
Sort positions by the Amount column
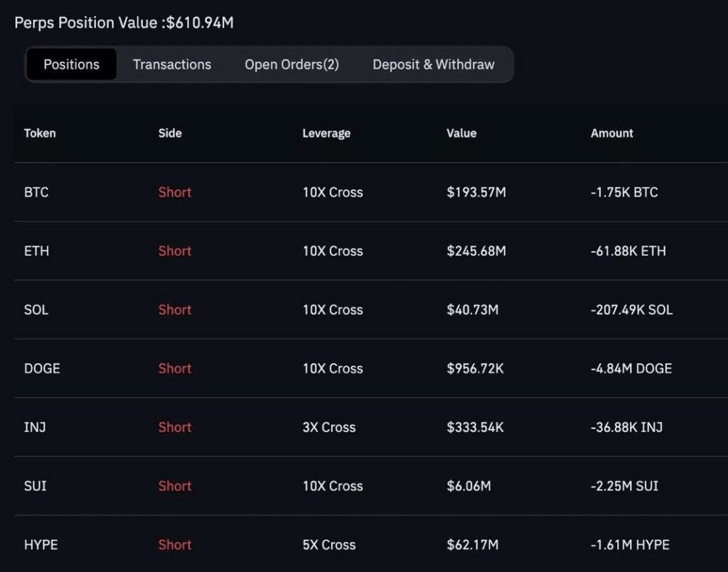pyautogui.click(x=611, y=133)
